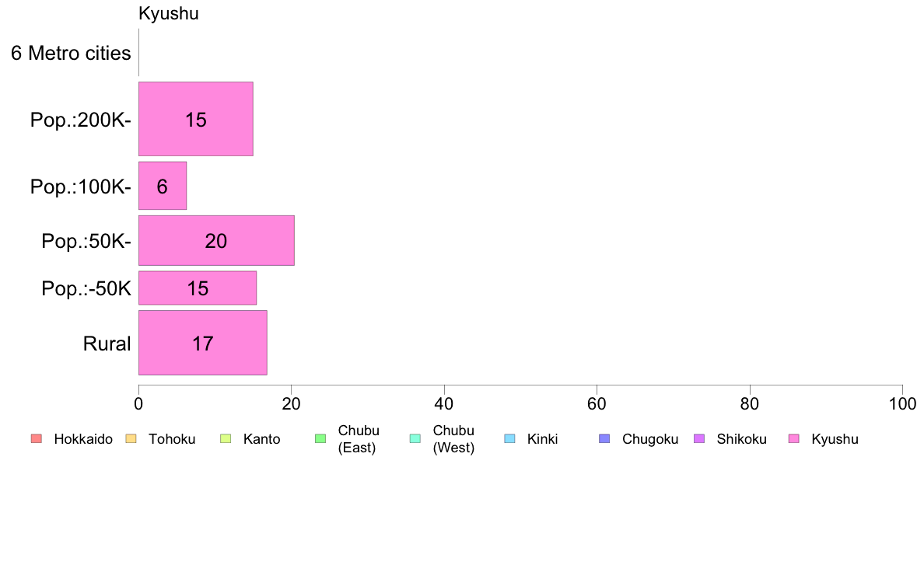Click the Shikoku legend color swatch
Screen dimensions: 924x572
coord(699,439)
